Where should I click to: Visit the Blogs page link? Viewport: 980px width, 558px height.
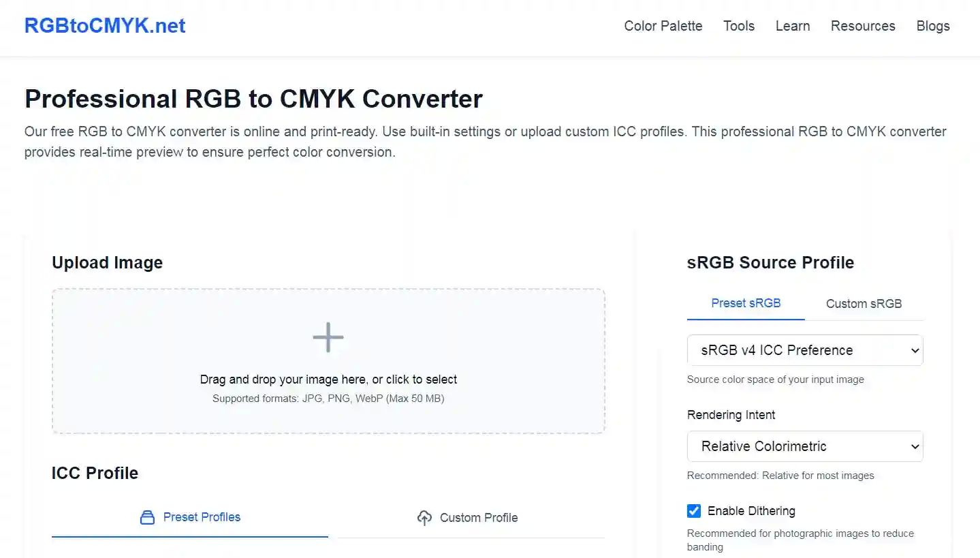tap(933, 26)
